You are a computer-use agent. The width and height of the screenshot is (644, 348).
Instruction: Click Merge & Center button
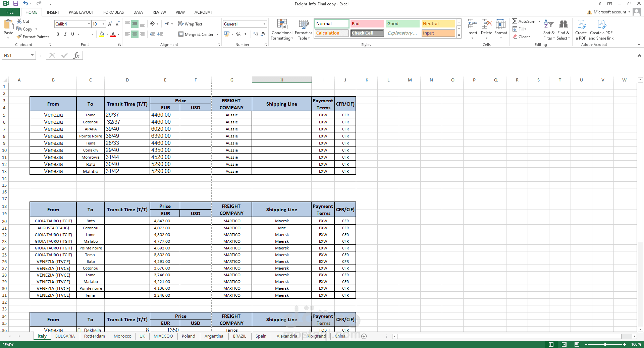coord(196,34)
